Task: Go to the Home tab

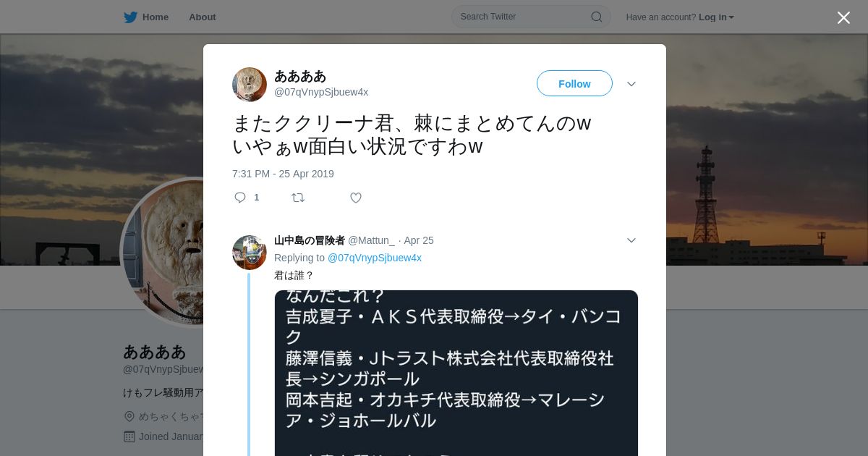Action: [156, 17]
